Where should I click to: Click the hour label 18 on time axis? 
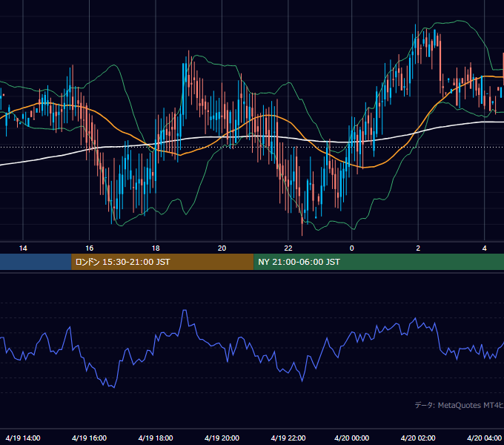[156, 248]
